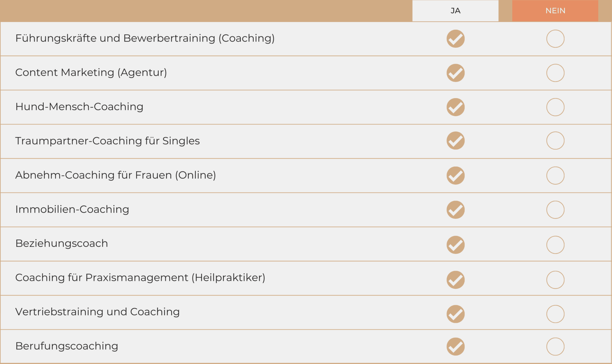Select NEIN for Hund-Mensch-Coaching
612x364 pixels.
pyautogui.click(x=555, y=107)
